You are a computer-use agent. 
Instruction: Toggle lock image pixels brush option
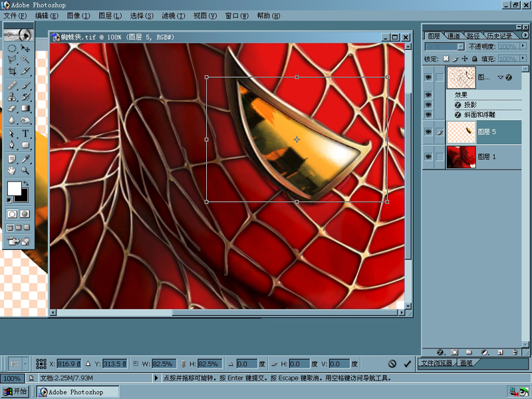tap(456, 59)
